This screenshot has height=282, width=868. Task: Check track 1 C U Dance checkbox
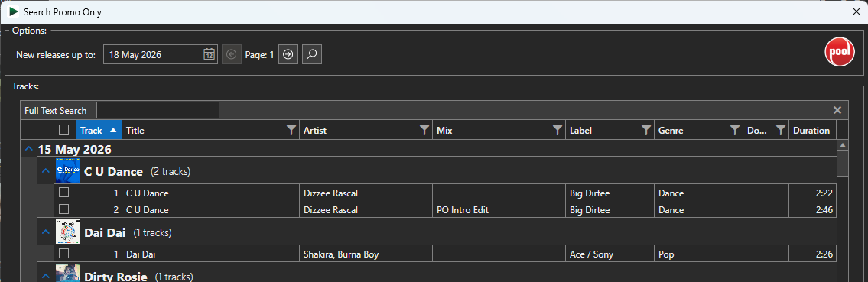[64, 193]
